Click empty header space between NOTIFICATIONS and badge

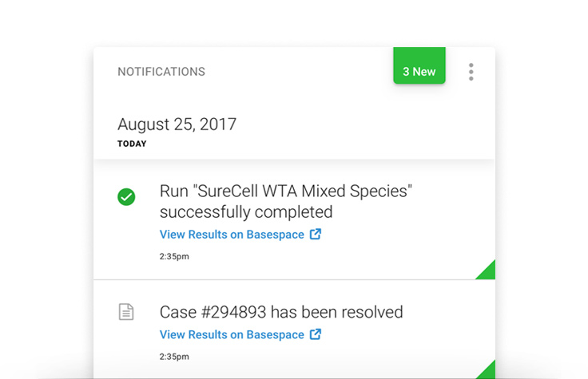click(300, 72)
